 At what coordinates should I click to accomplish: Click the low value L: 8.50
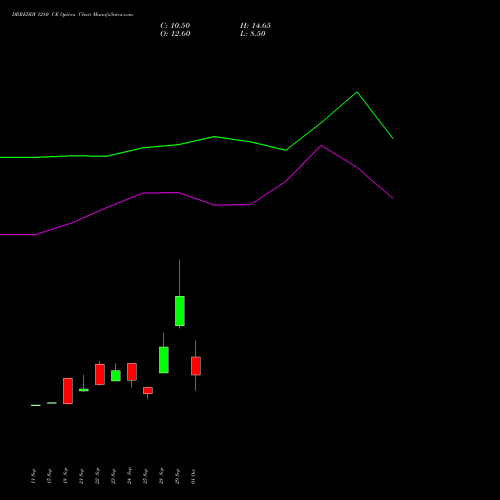253,34
